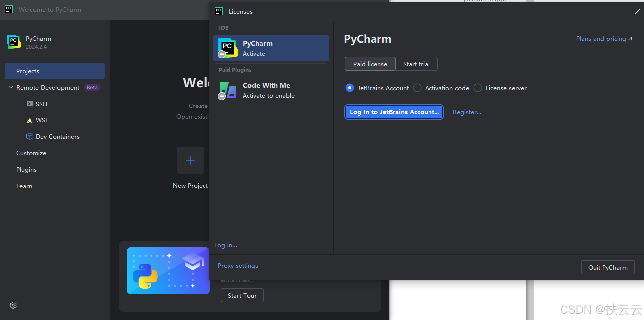Click the Python learning banner image
Screen dimensions: 644x320
point(168,271)
